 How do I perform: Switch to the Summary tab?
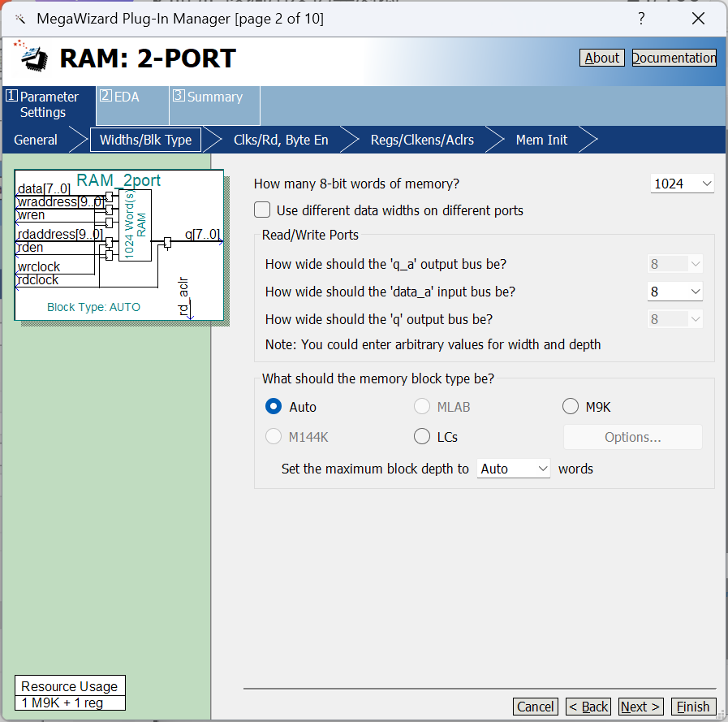point(214,105)
